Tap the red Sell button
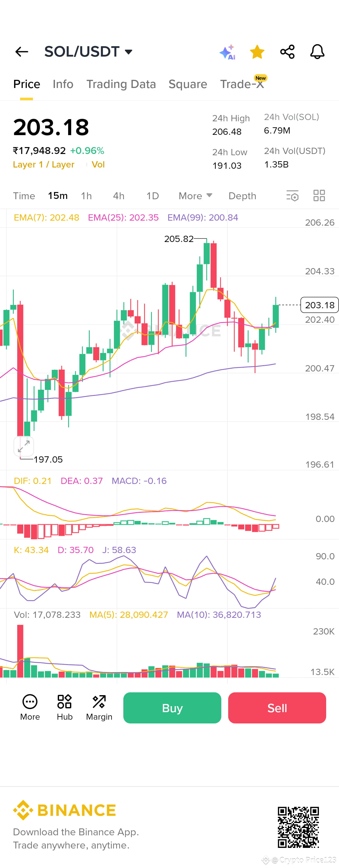Image resolution: width=339 pixels, height=868 pixels. tap(277, 708)
